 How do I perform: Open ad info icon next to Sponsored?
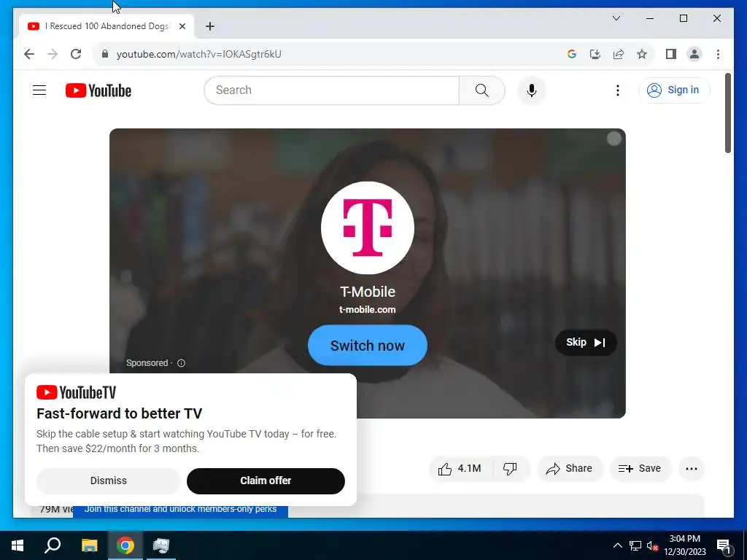pos(181,363)
